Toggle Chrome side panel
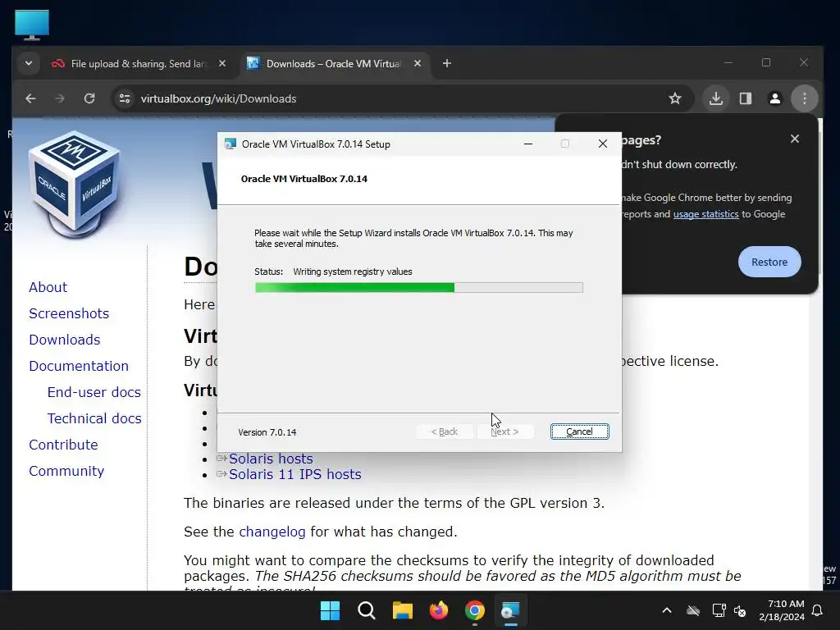The width and height of the screenshot is (840, 630). pos(745,98)
